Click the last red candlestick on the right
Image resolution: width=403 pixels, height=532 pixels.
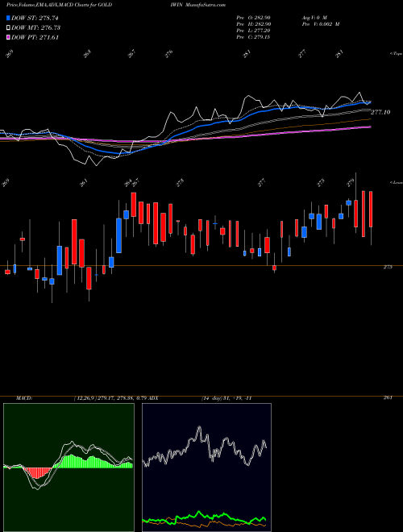coord(371,209)
